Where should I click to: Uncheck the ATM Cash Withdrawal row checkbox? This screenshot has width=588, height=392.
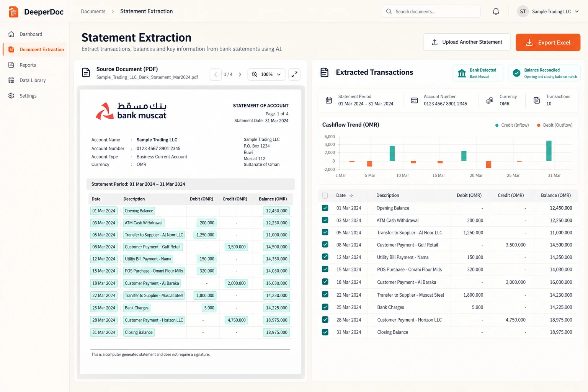coord(325,220)
